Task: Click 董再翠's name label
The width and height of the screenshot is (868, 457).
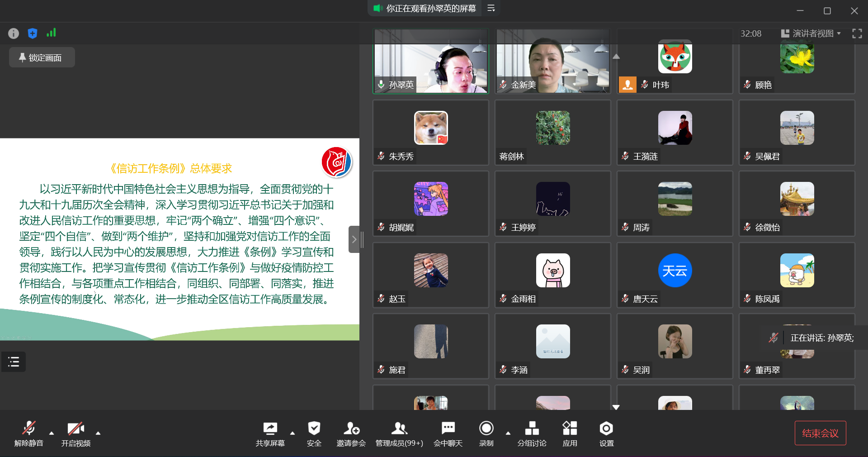Action: pos(767,370)
